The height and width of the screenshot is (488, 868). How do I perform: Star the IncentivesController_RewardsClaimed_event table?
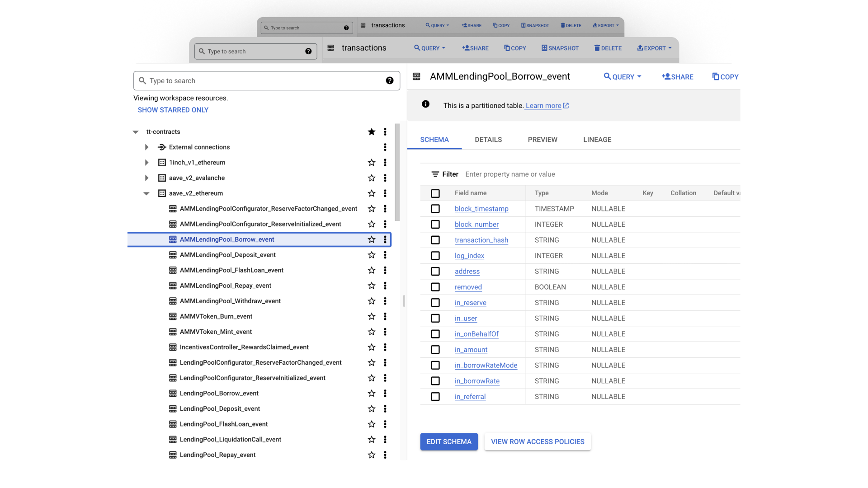pyautogui.click(x=372, y=347)
